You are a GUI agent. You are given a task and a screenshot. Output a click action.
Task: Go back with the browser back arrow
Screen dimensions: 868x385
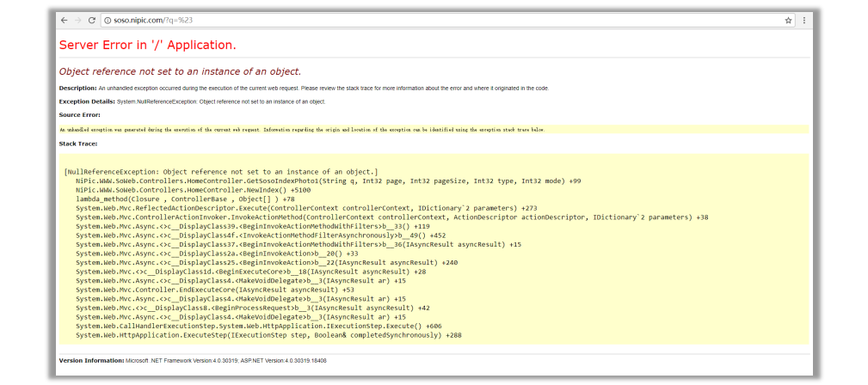[x=65, y=21]
